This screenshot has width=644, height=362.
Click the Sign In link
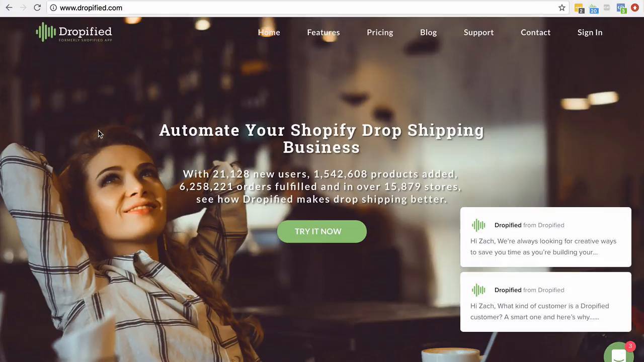[590, 32]
